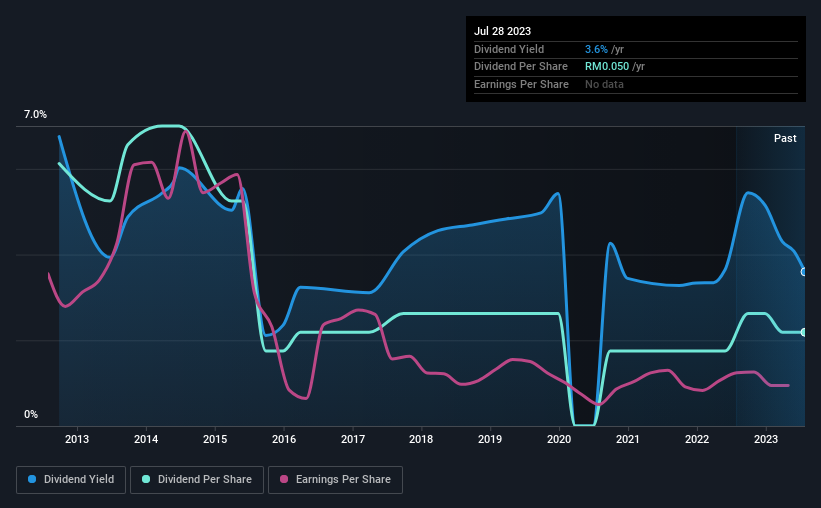
Task: Click the teal Dividend Per Share end marker
Action: click(804, 332)
